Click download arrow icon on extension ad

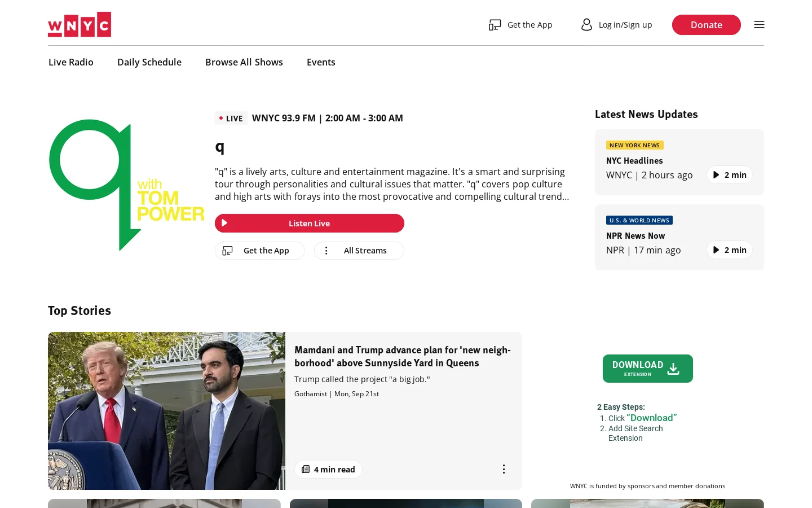(673, 369)
